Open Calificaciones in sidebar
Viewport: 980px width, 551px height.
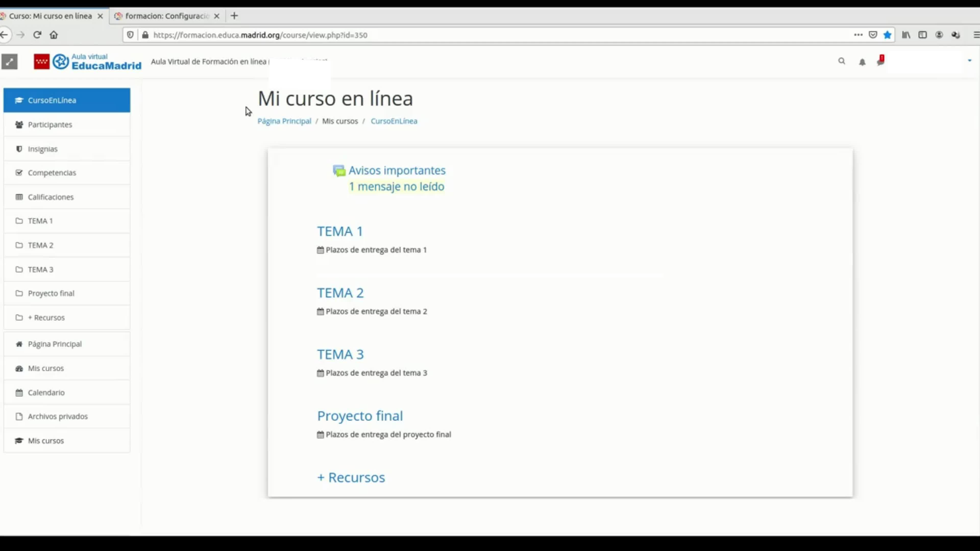click(x=51, y=197)
